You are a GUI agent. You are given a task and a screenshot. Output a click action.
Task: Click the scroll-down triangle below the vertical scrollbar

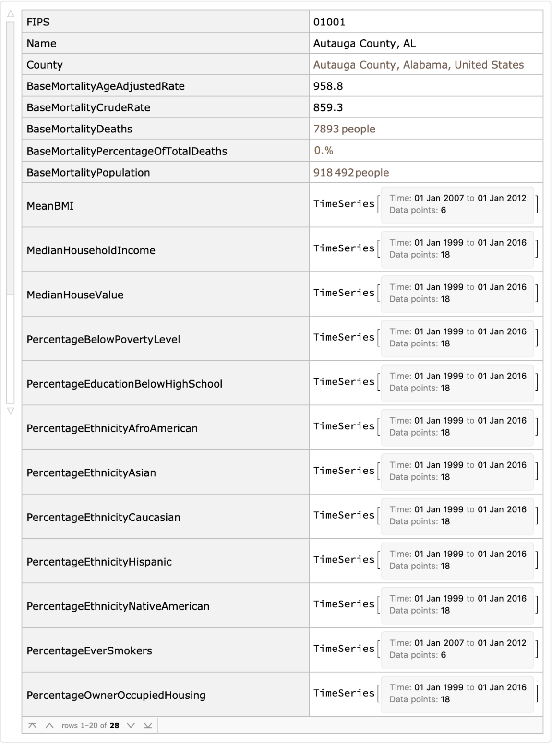(x=11, y=411)
